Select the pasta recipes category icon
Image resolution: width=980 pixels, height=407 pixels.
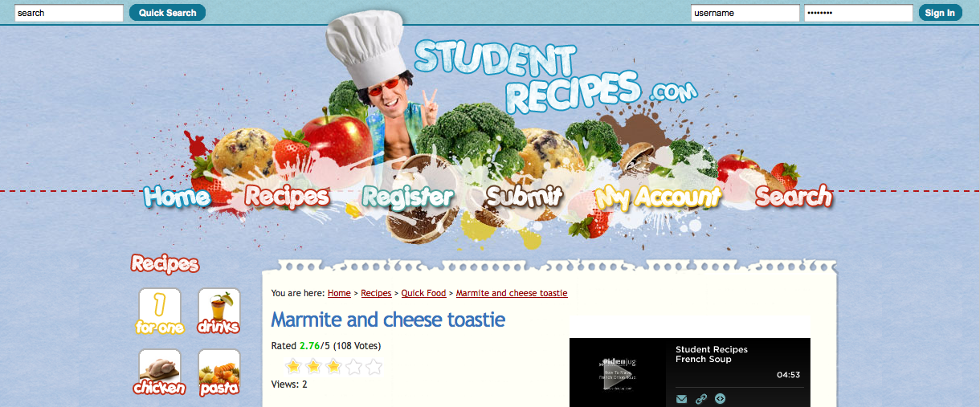[x=219, y=373]
